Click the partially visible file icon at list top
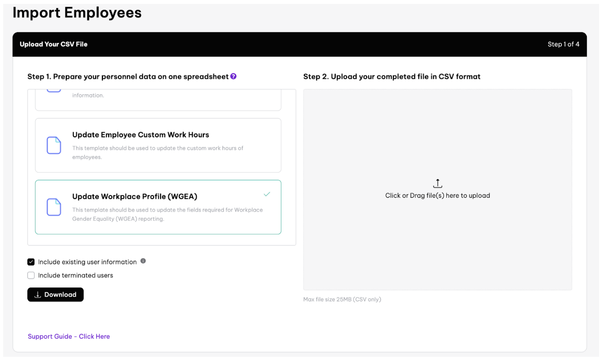 [x=54, y=91]
